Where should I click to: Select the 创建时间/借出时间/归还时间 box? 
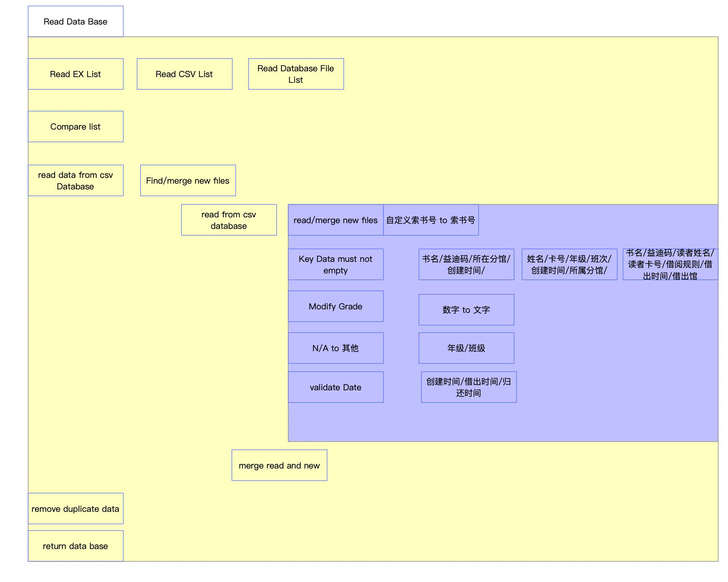pyautogui.click(x=469, y=387)
